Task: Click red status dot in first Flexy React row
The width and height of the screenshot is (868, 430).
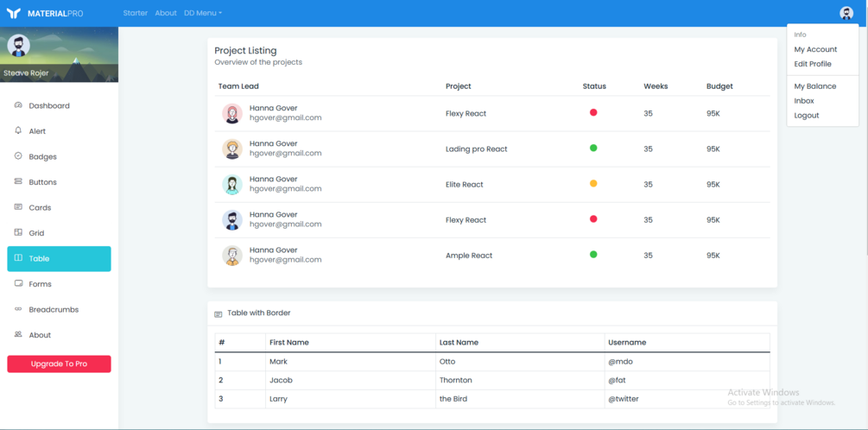Action: pyautogui.click(x=593, y=112)
